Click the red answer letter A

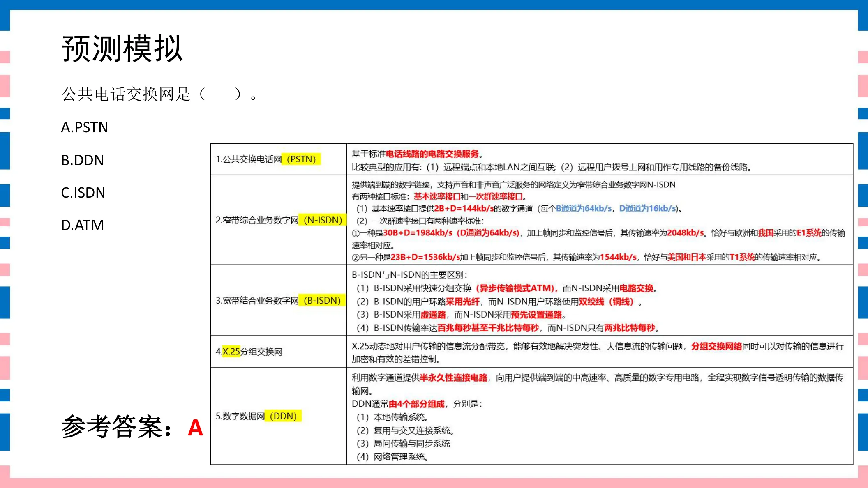[195, 428]
